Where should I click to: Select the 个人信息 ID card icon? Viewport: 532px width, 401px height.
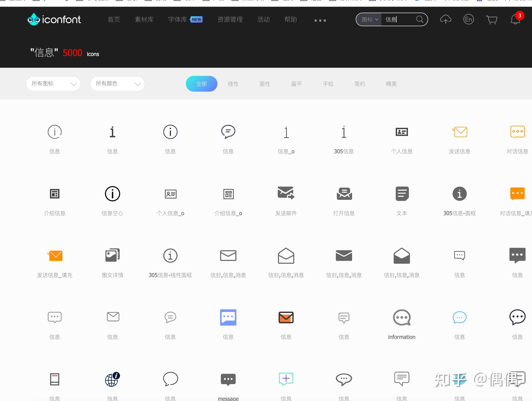click(402, 132)
